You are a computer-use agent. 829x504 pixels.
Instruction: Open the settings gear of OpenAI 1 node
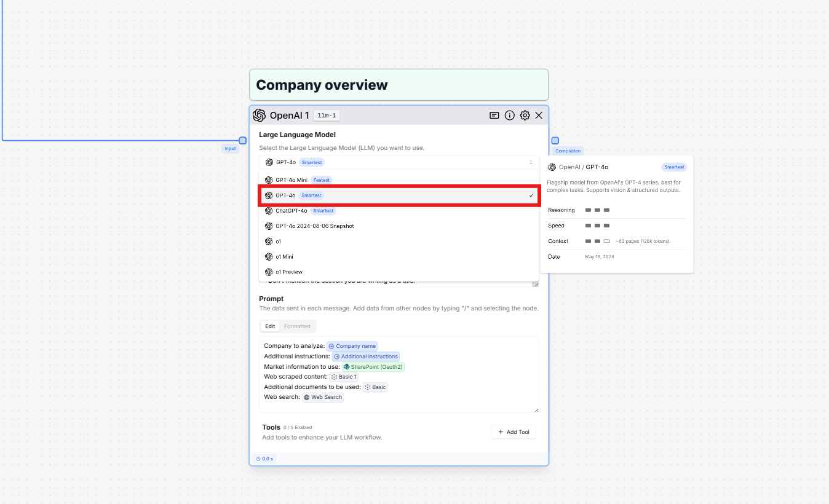coord(525,116)
